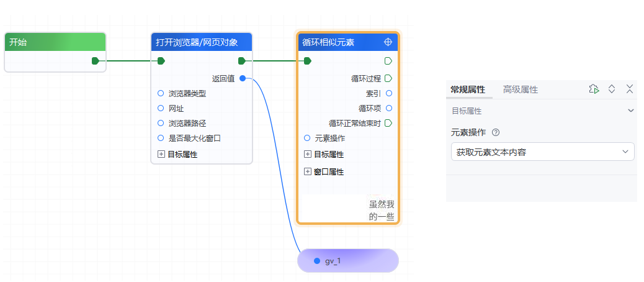Expand 目标属性 in 打开浏览器/网页对象 node

click(161, 154)
